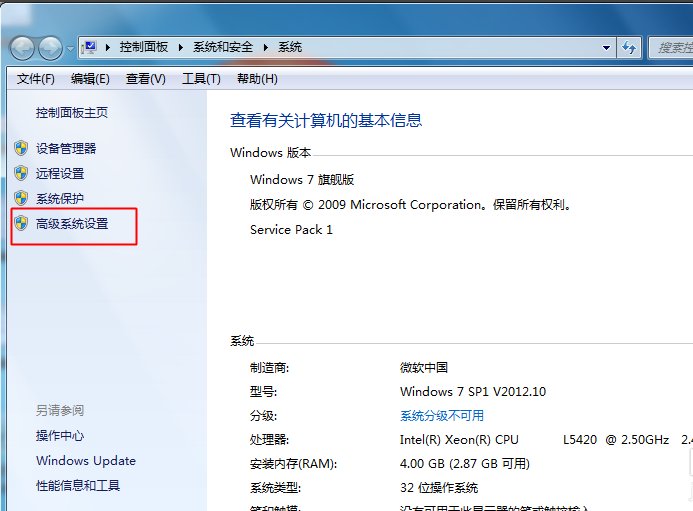Open the 编辑(E) menu
Image resolution: width=693 pixels, height=511 pixels.
(90, 79)
